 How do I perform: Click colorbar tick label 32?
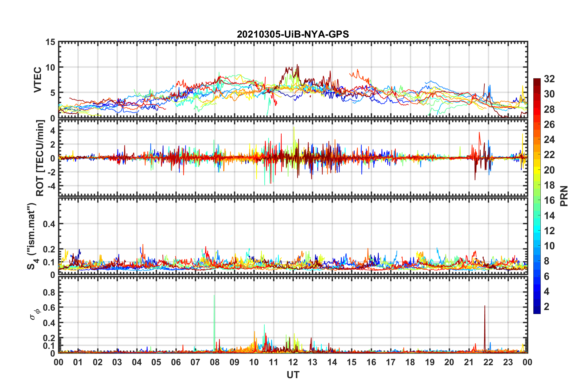549,79
